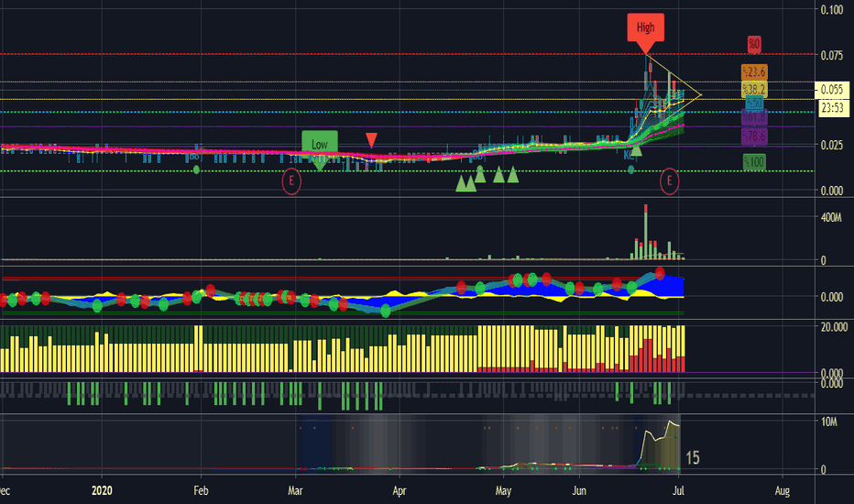Open the earnings E marker near July
Screen dimensions: 854x504
tap(670, 181)
